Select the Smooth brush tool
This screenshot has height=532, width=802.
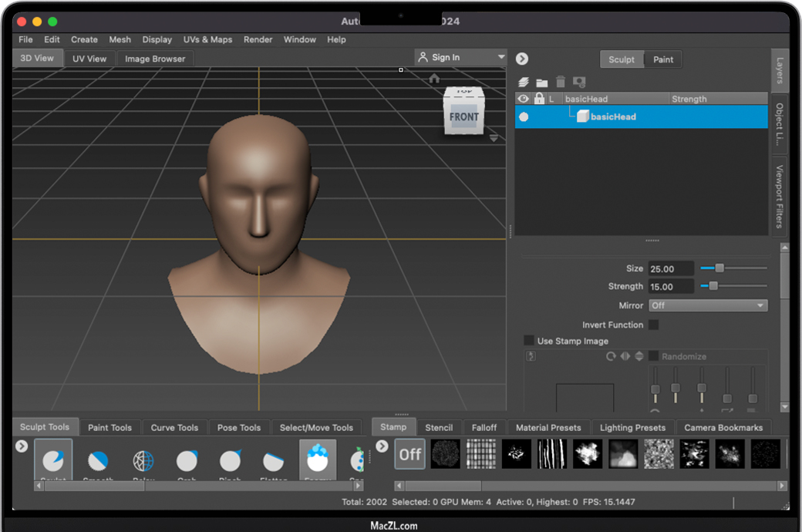98,461
